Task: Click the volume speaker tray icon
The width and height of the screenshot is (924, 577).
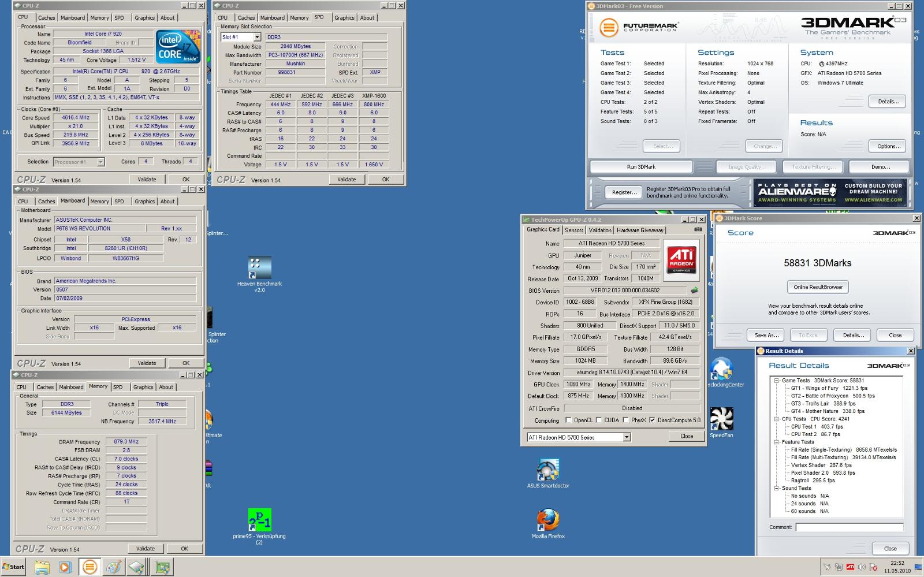Action: point(862,567)
